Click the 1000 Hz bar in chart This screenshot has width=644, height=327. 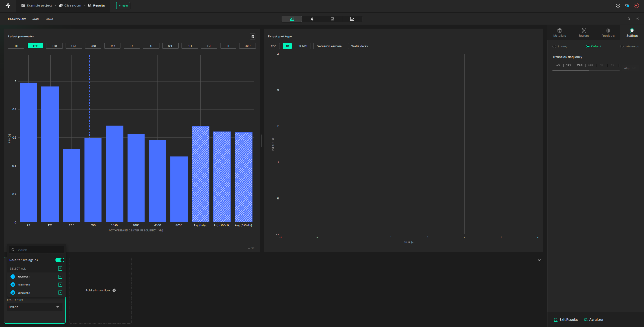(x=115, y=174)
